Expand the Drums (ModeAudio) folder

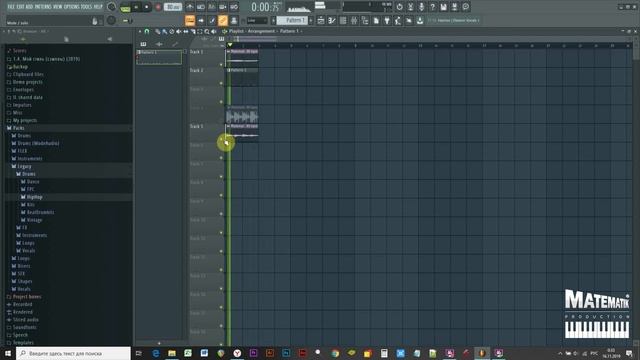pos(38,143)
